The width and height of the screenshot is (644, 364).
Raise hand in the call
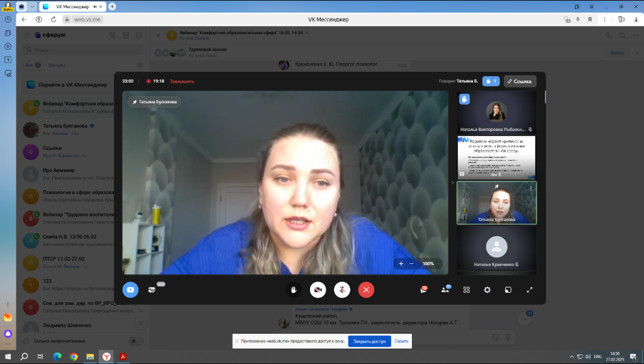[294, 290]
